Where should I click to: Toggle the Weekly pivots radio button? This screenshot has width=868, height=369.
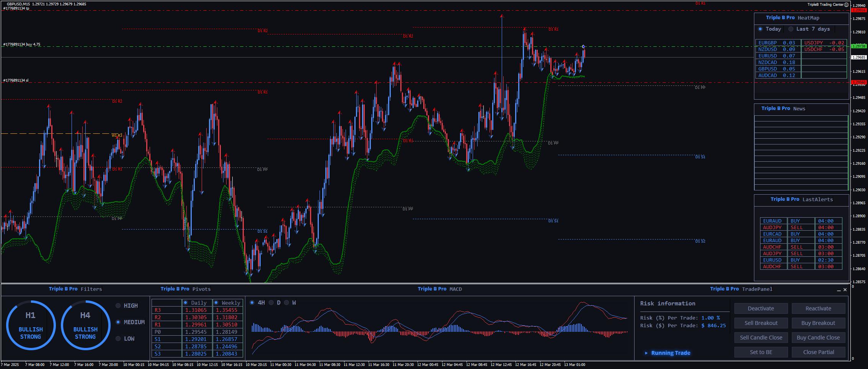(x=216, y=303)
